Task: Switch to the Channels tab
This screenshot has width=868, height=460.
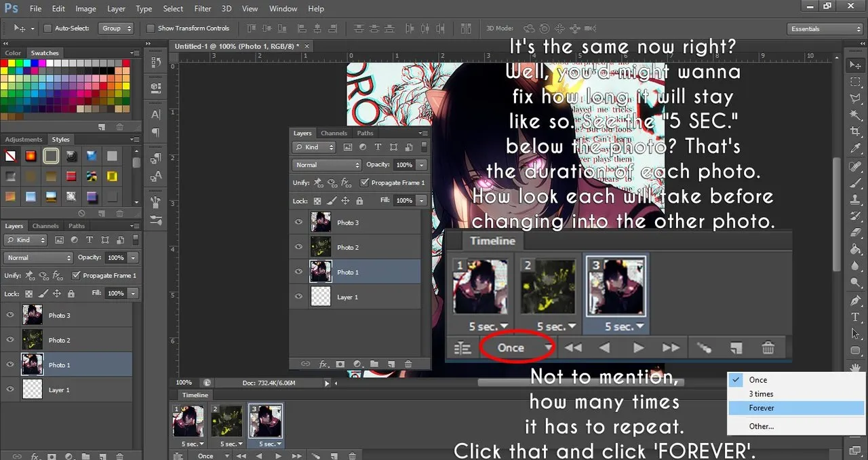Action: [45, 226]
